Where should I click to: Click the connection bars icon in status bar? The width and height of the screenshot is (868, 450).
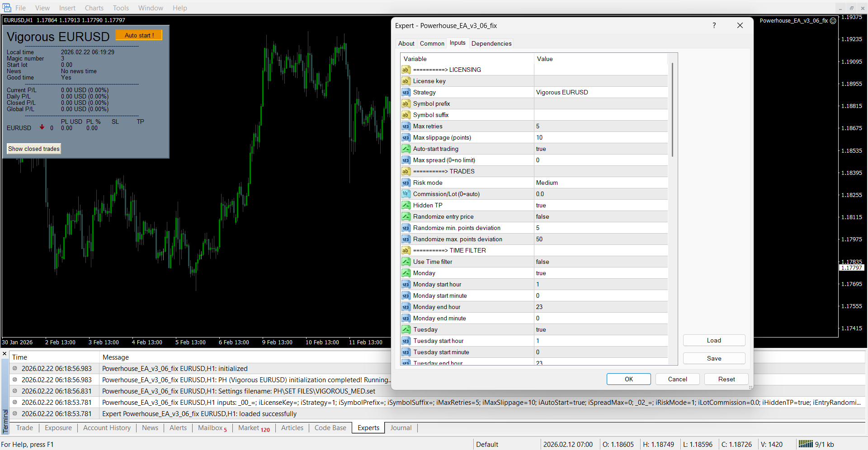pos(805,444)
